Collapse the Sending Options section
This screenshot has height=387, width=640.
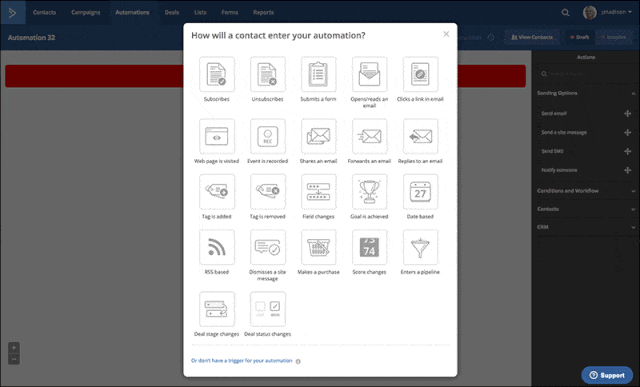[x=633, y=93]
